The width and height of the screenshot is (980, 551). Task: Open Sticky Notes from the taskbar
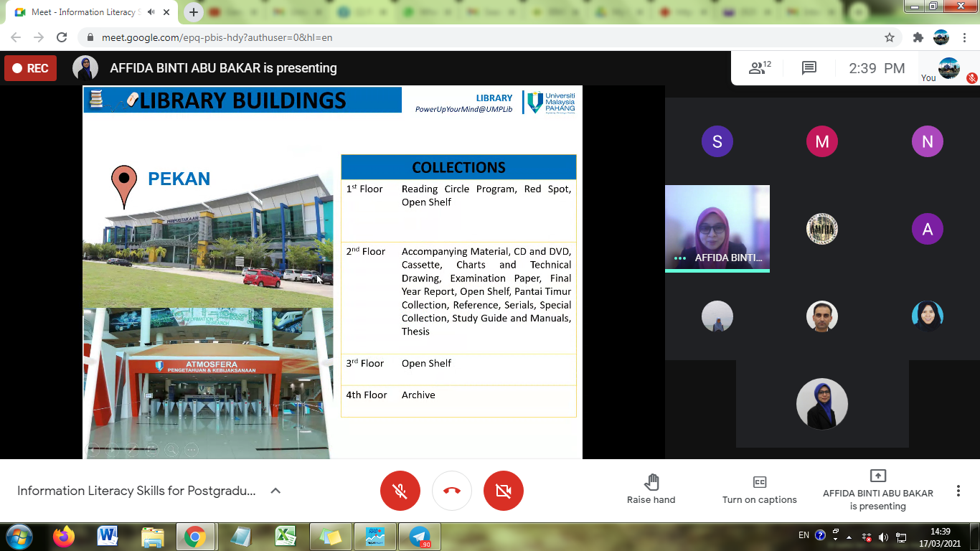pos(331,537)
